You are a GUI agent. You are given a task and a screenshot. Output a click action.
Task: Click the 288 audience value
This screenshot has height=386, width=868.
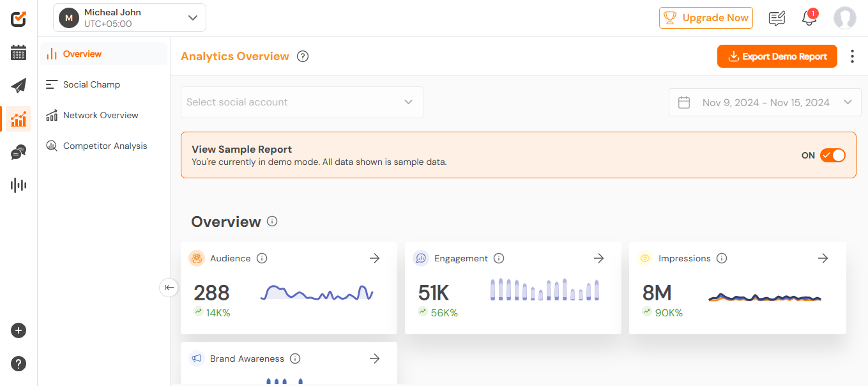(x=211, y=293)
